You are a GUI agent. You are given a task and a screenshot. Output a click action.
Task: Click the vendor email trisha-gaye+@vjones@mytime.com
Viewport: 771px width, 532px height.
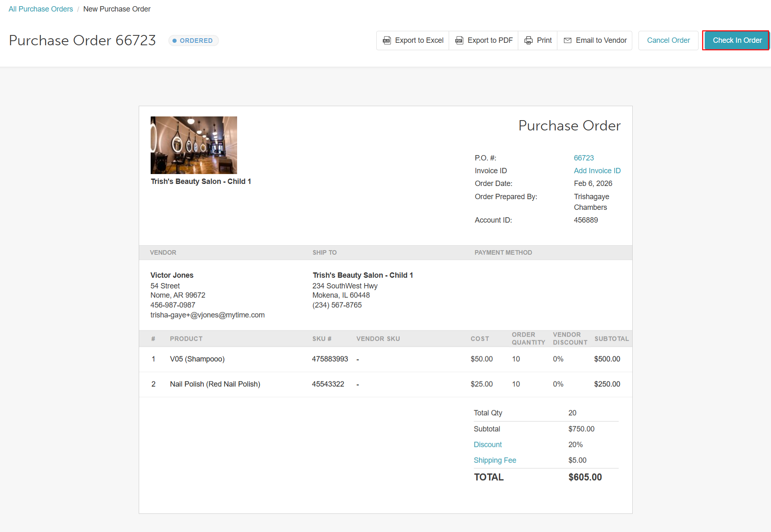[x=207, y=315]
